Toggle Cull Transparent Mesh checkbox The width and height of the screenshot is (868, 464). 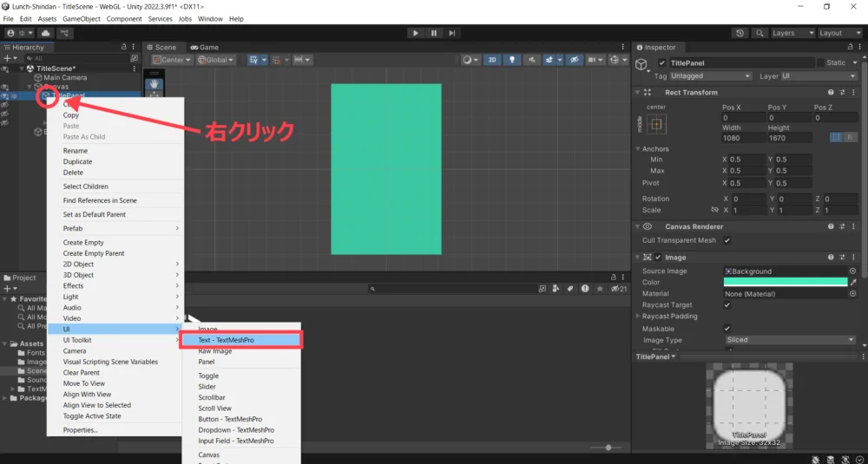pyautogui.click(x=727, y=240)
